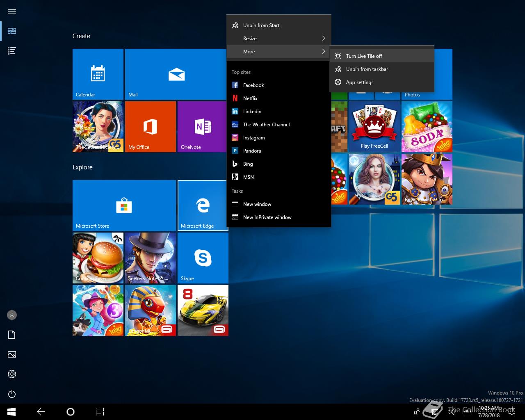
Task: Expand the More submenu
Action: 279,52
